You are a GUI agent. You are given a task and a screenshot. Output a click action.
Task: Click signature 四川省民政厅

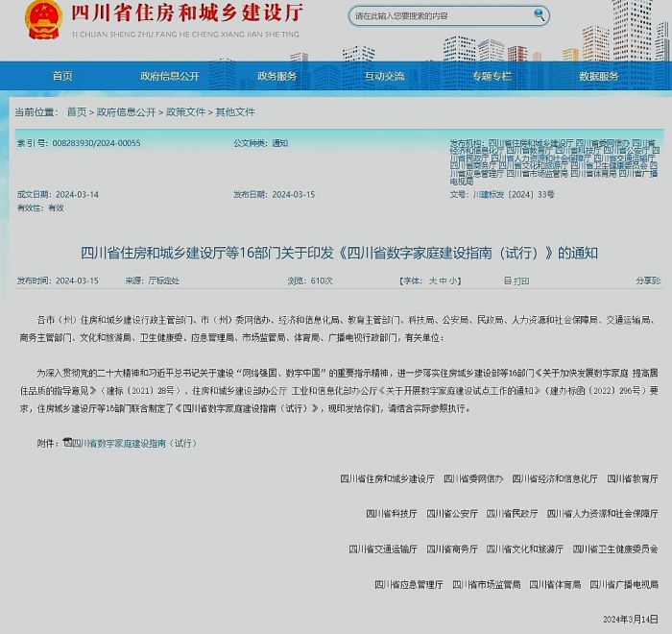(x=512, y=514)
